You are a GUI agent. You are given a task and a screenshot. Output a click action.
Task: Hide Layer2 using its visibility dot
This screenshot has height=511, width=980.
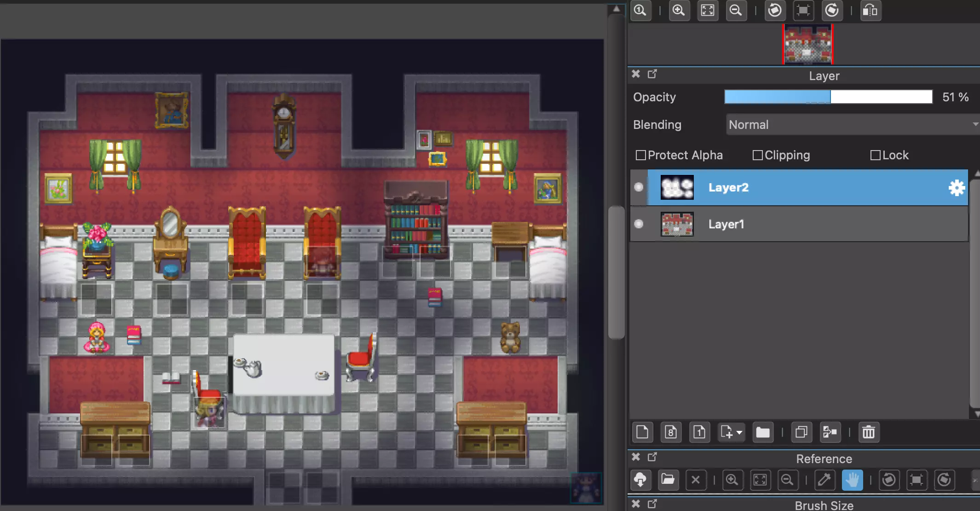coord(639,187)
